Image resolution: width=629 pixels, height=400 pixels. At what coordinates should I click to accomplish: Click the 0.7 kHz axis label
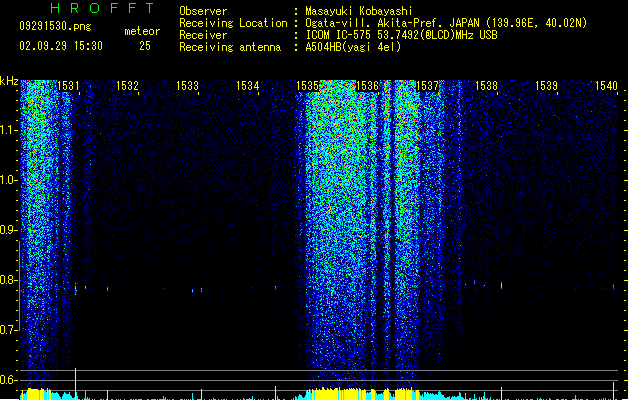click(8, 330)
